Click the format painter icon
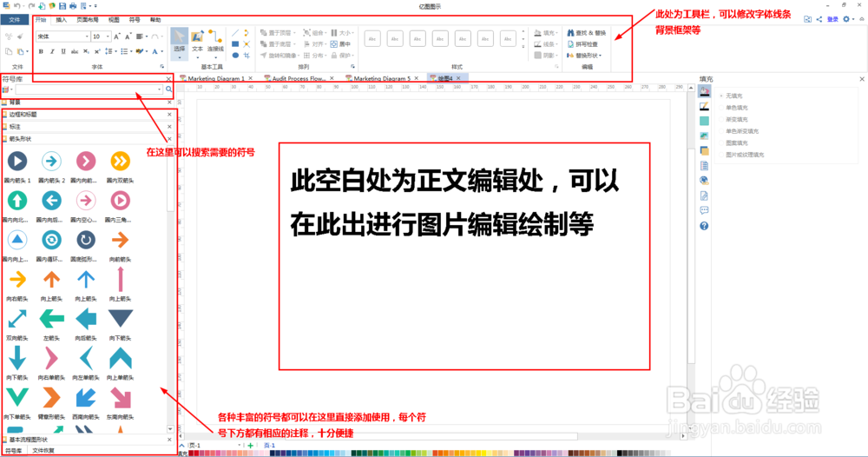Viewport: 868px width, 457px height. click(x=21, y=36)
